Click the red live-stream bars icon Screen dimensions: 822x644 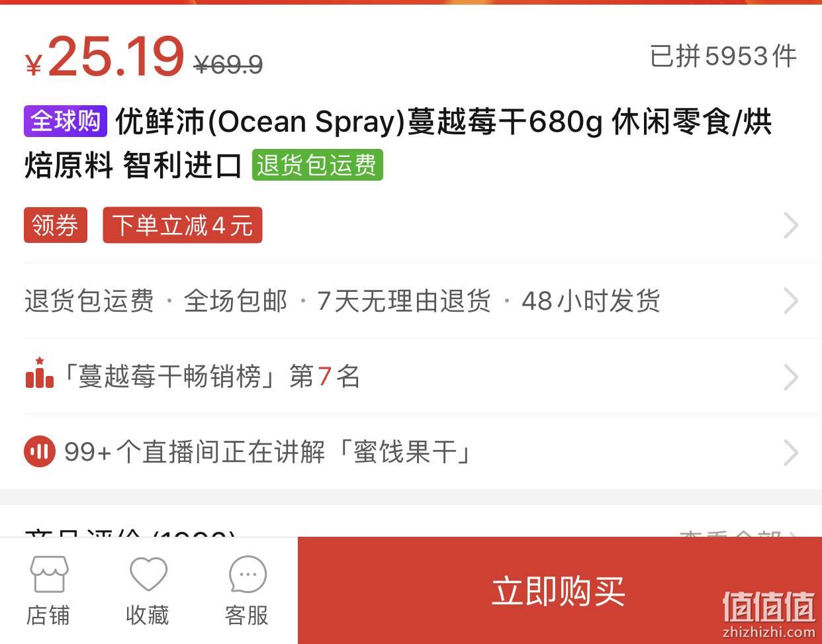(x=40, y=452)
